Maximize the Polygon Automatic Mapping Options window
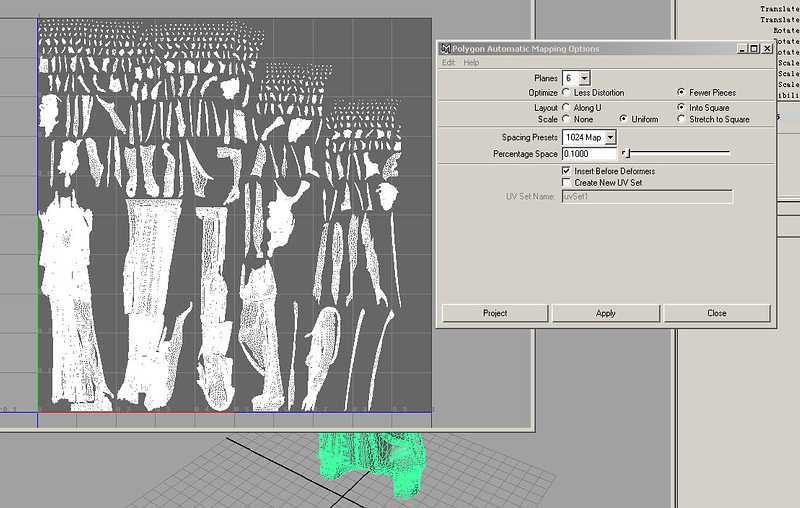 click(x=754, y=49)
